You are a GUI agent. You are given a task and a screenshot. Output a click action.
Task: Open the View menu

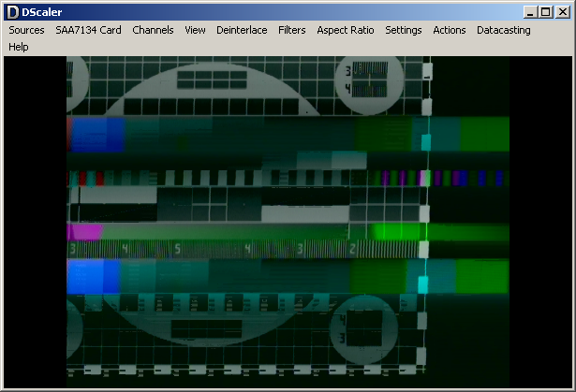pos(195,30)
